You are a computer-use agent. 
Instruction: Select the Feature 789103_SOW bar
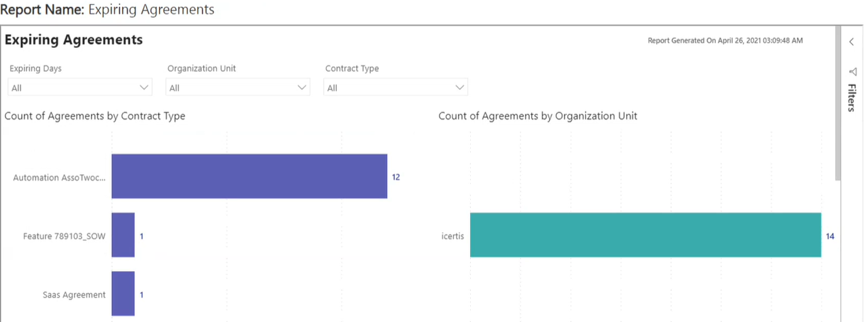point(123,235)
